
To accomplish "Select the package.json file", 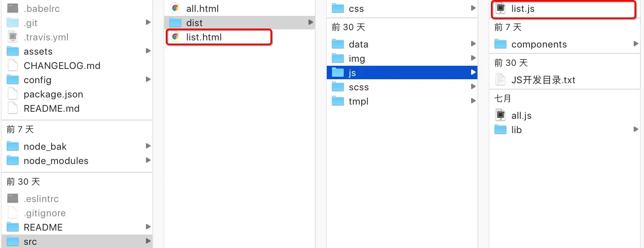I will point(77,94).
